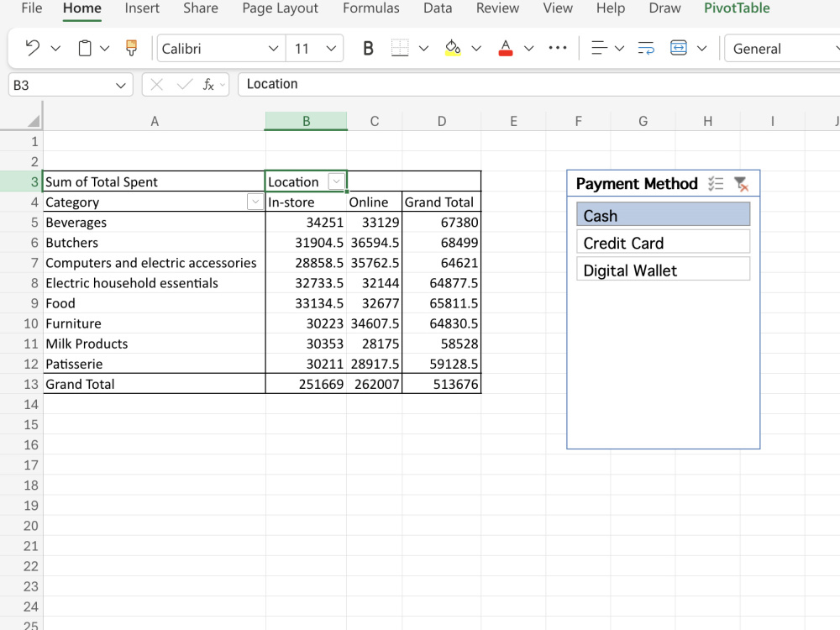This screenshot has width=840, height=630.
Task: Toggle slicer Multi-Select icon
Action: click(x=715, y=184)
